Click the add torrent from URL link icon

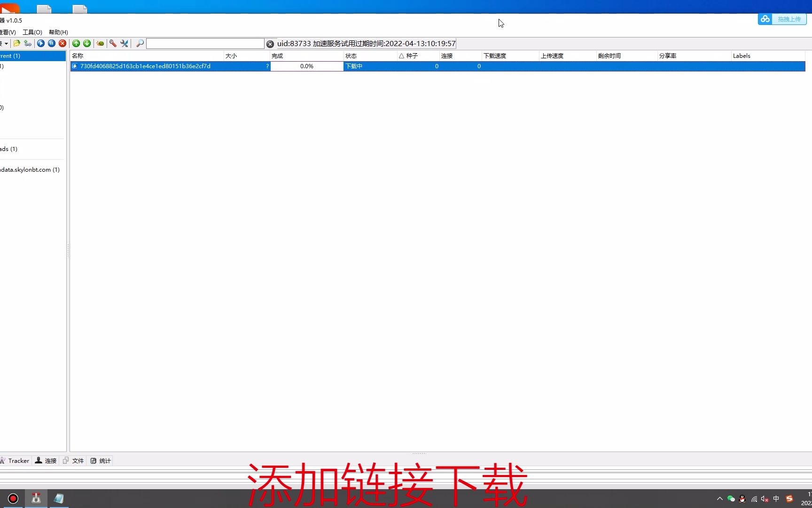28,43
